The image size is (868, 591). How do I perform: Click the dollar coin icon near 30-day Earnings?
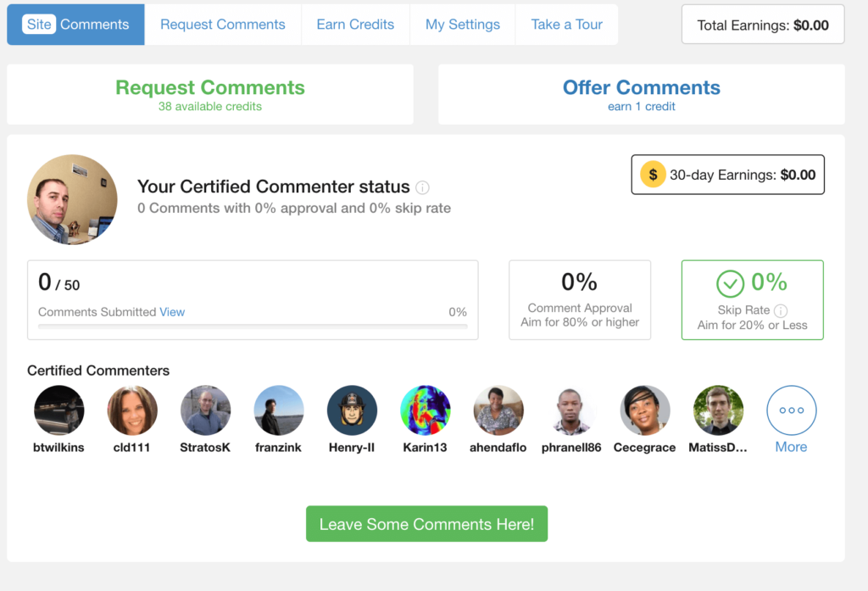(653, 176)
